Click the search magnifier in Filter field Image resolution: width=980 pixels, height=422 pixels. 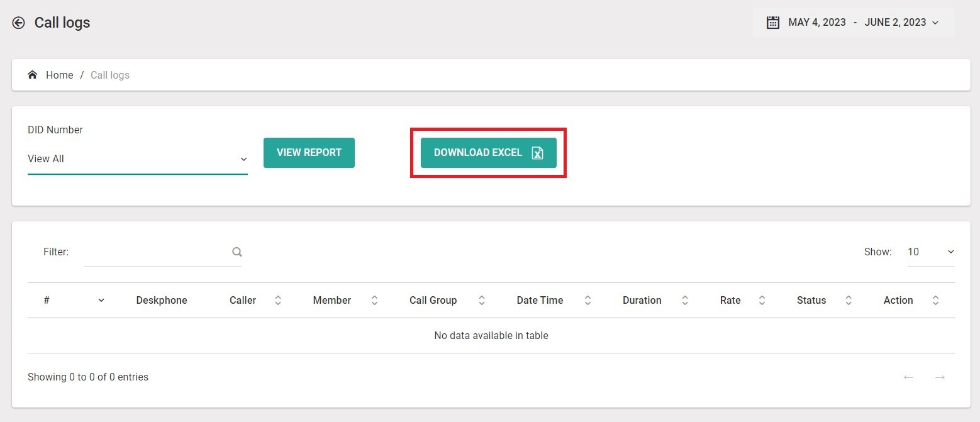[237, 252]
